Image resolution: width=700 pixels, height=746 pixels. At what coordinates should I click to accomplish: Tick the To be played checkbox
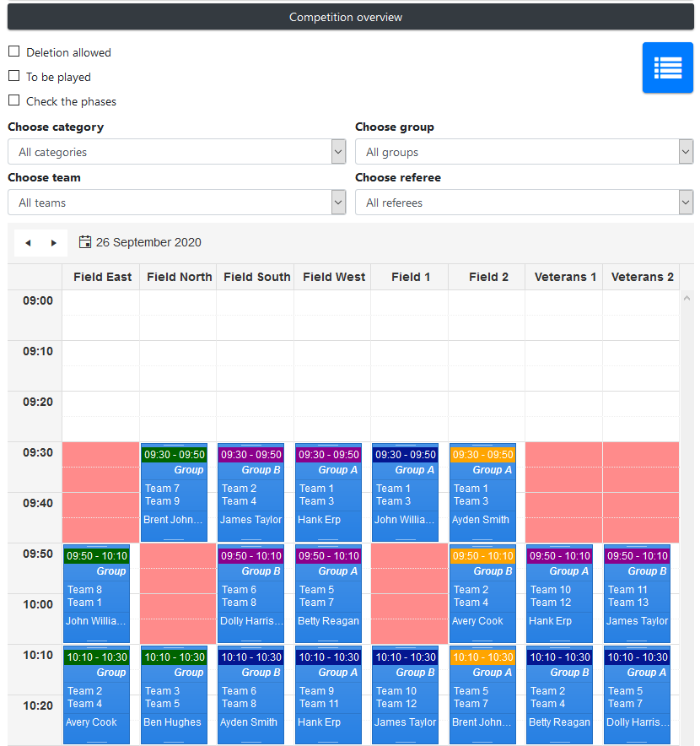pos(14,76)
